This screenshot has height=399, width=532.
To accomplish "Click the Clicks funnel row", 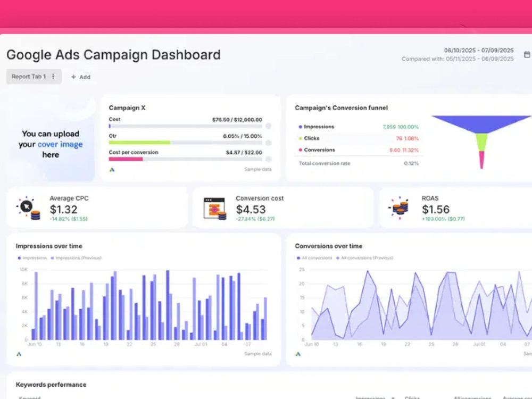I will click(x=358, y=138).
